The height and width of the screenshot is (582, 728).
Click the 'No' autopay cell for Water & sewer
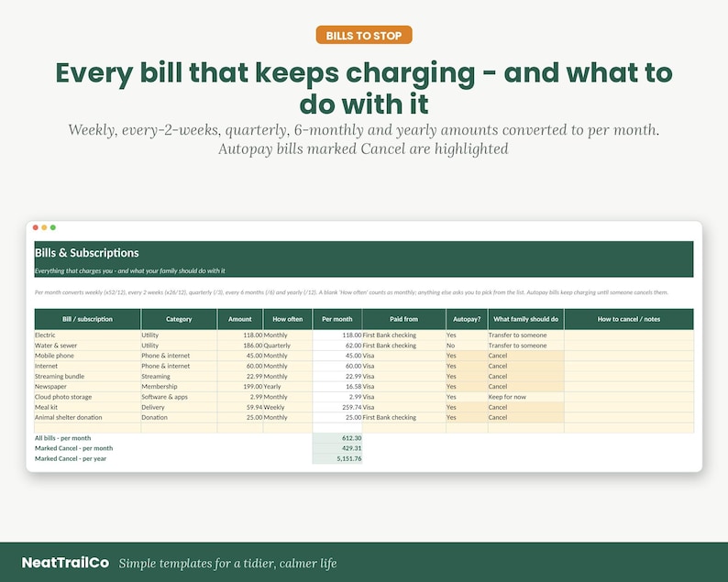coord(467,346)
